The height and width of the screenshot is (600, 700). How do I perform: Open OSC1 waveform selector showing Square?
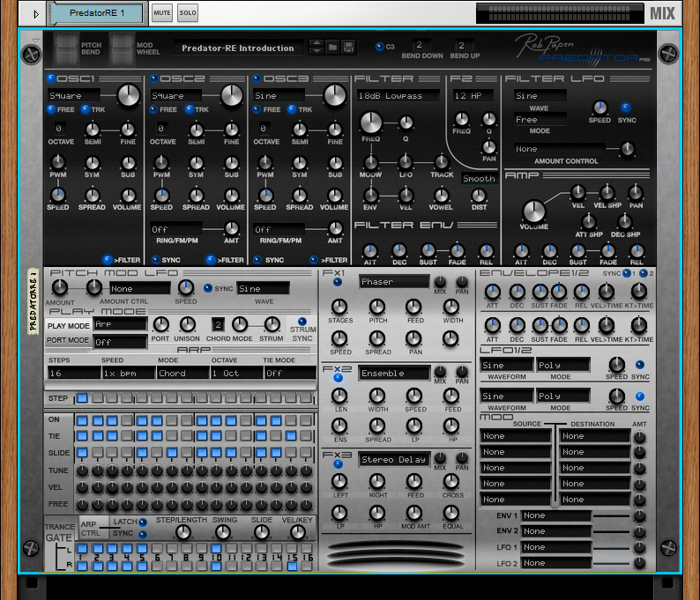click(x=74, y=95)
